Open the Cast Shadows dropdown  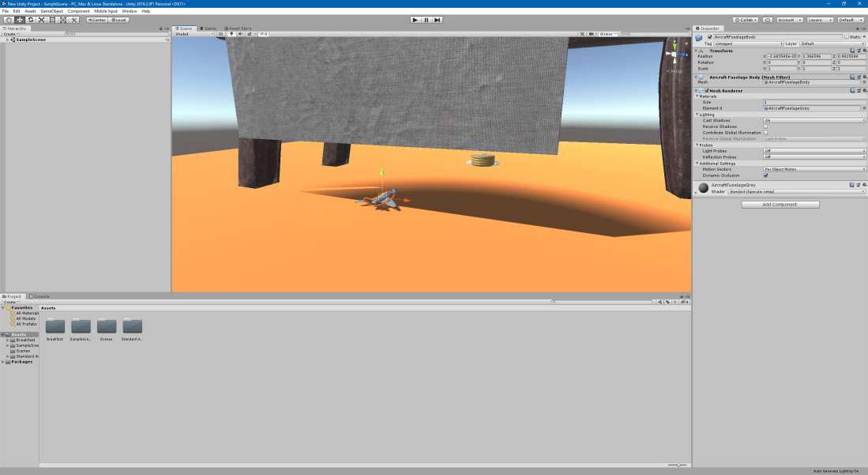pyautogui.click(x=814, y=120)
